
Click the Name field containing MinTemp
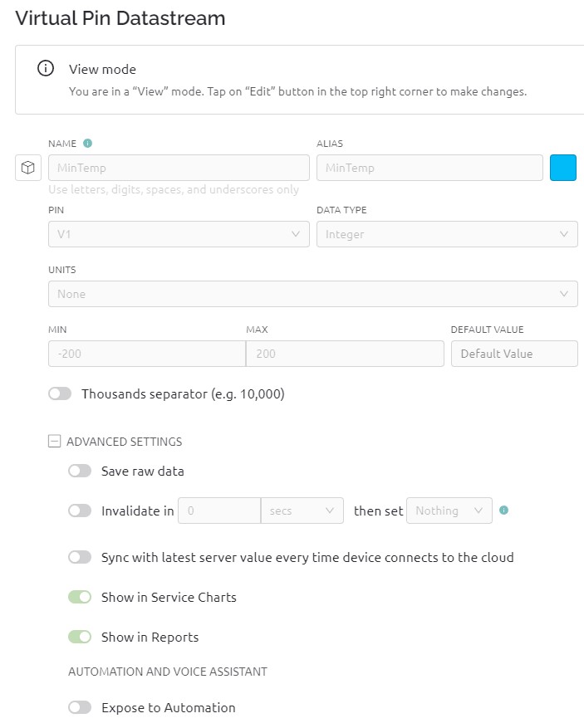pyautogui.click(x=179, y=168)
